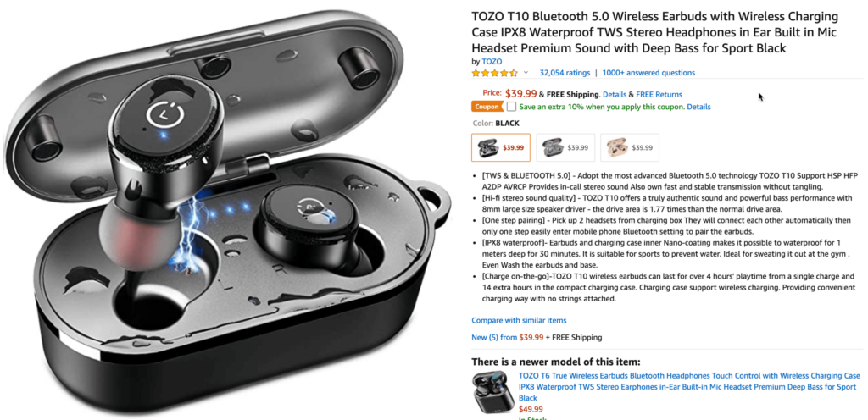
Task: Open the coupon Details link
Action: tap(698, 107)
